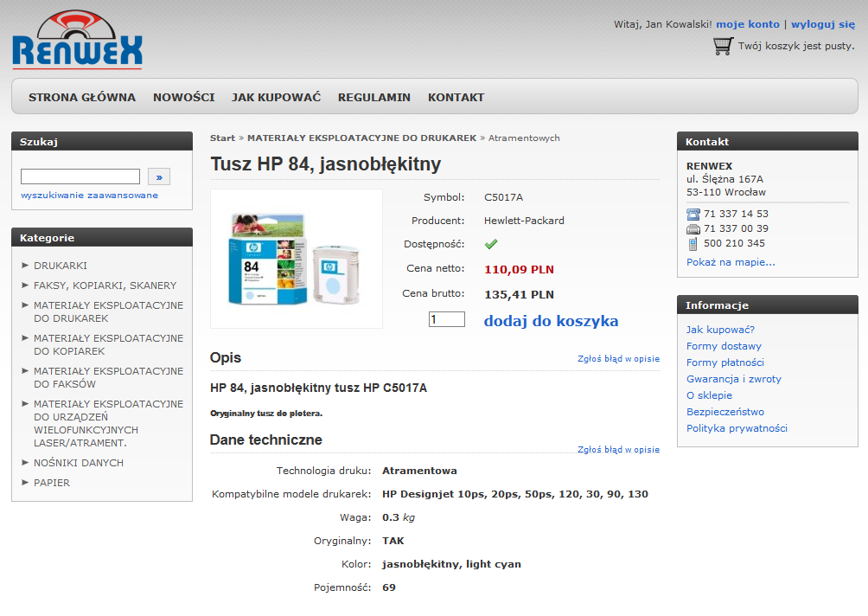Open Formy płatności link

[725, 363]
